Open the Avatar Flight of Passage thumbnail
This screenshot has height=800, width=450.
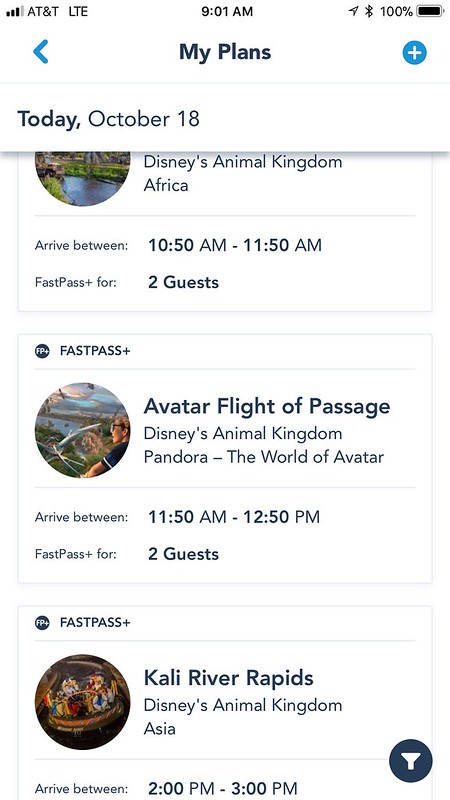click(83, 430)
